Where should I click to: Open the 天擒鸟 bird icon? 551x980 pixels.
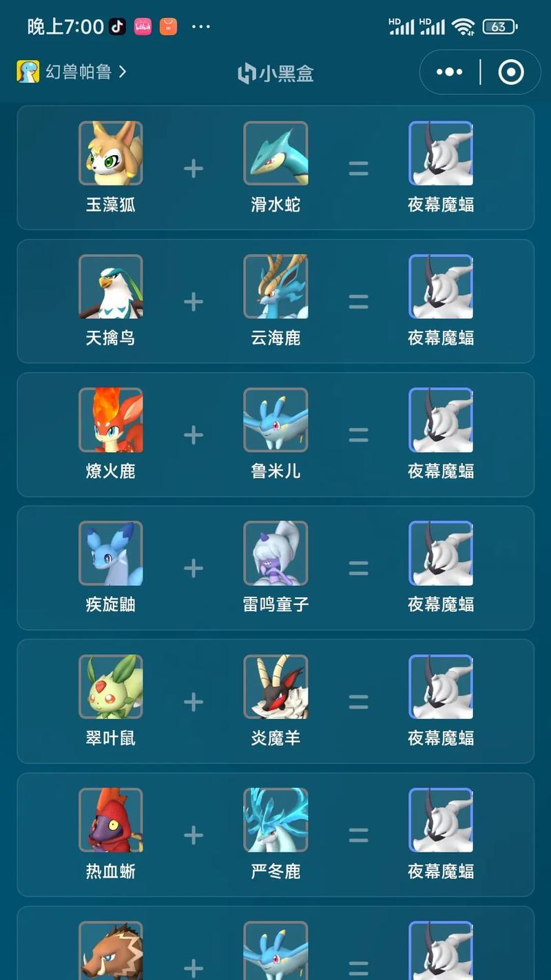tap(110, 286)
